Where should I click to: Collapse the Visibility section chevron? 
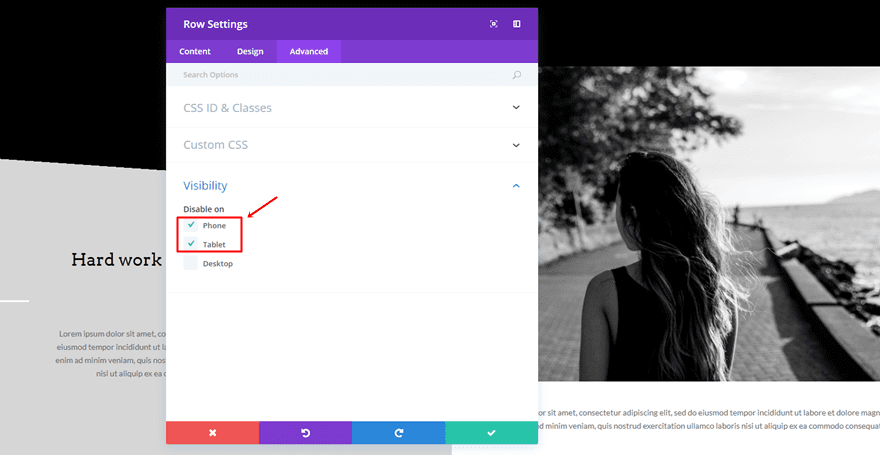point(516,186)
